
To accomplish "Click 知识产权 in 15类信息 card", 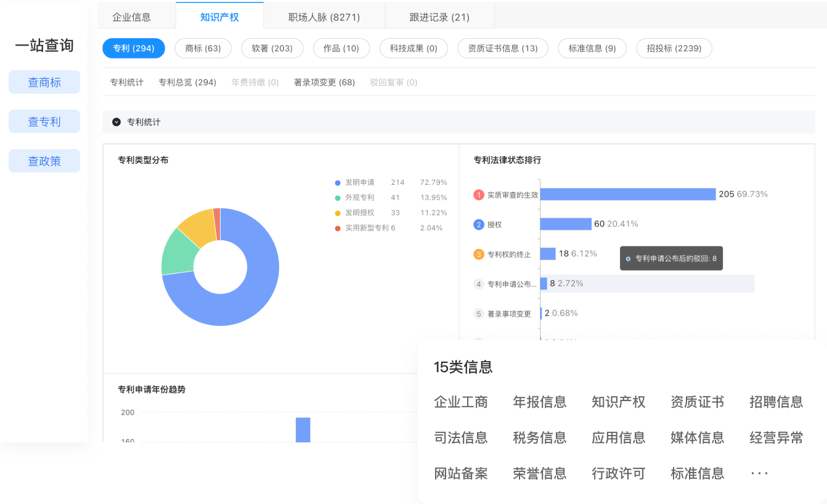I will click(619, 402).
